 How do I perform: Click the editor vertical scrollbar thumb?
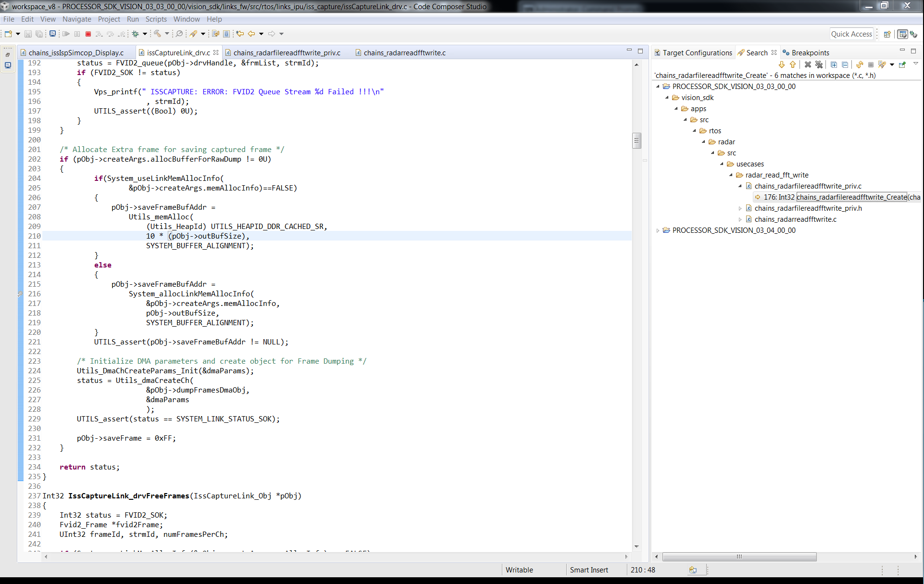coord(637,140)
